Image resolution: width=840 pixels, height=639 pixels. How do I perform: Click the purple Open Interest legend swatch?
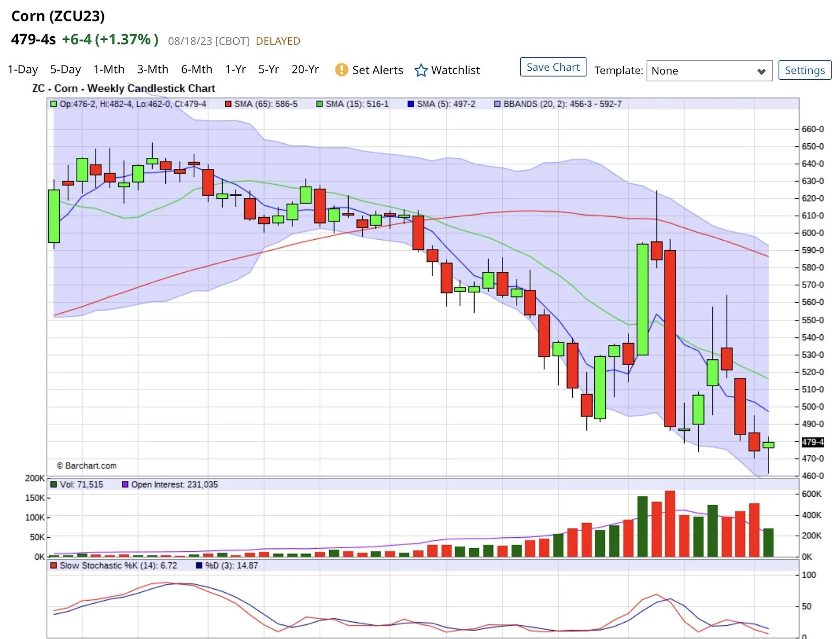(125, 484)
